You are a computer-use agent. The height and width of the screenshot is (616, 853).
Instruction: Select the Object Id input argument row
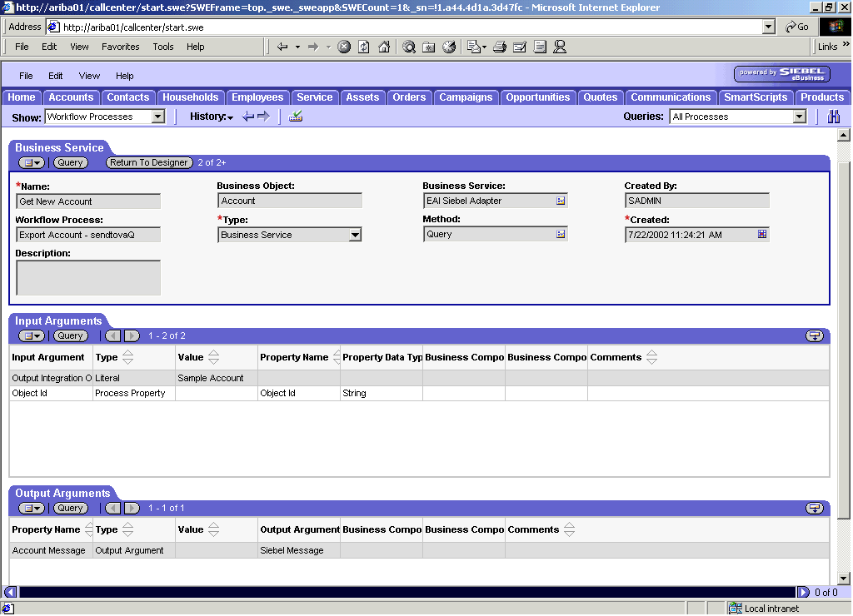click(420, 393)
